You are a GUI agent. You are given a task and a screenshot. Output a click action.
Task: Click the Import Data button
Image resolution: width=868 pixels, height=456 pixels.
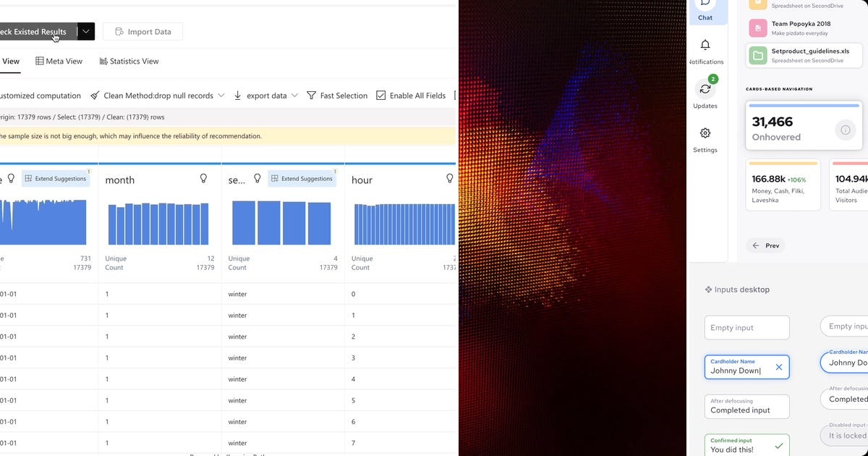pos(142,31)
